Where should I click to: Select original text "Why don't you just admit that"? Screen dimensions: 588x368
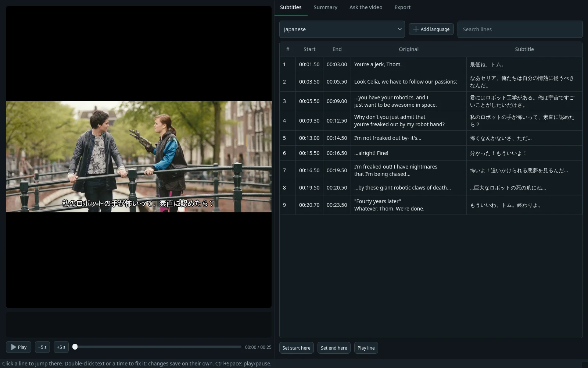(x=390, y=117)
